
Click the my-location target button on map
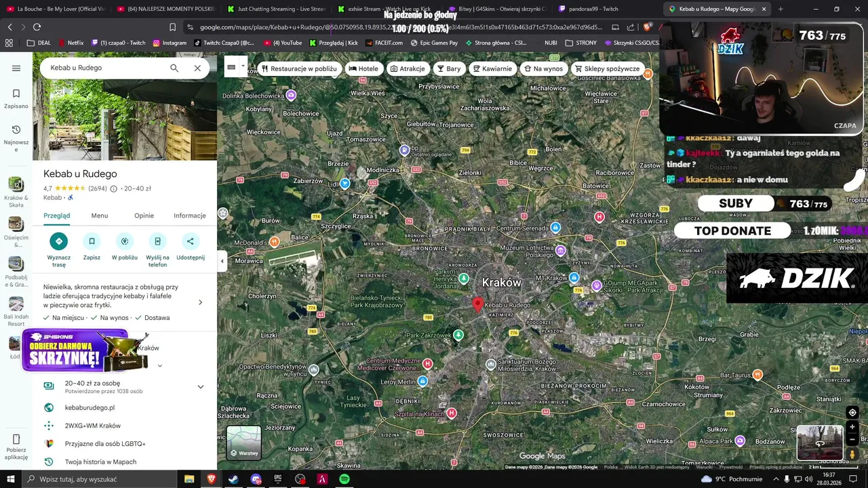coord(852,412)
